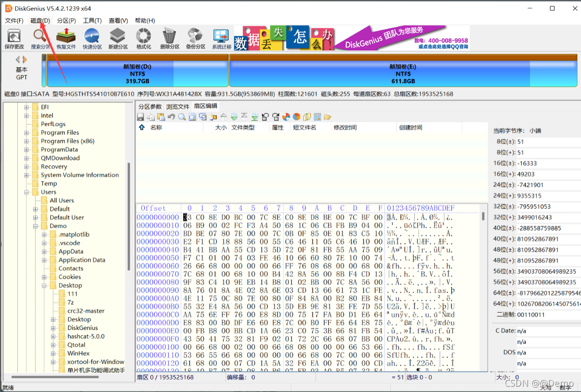Image resolution: width=581 pixels, height=392 pixels.
Task: Open the 工具(T) menu
Action: (92, 21)
